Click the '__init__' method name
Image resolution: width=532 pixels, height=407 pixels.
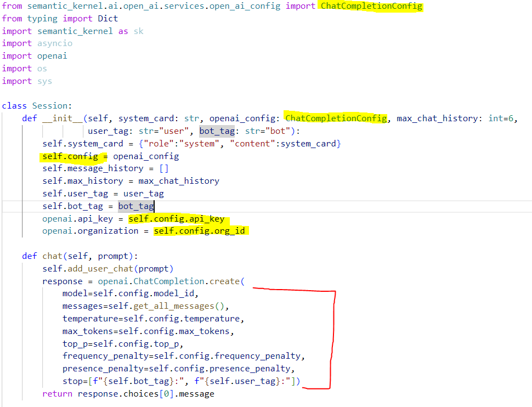pyautogui.click(x=63, y=118)
